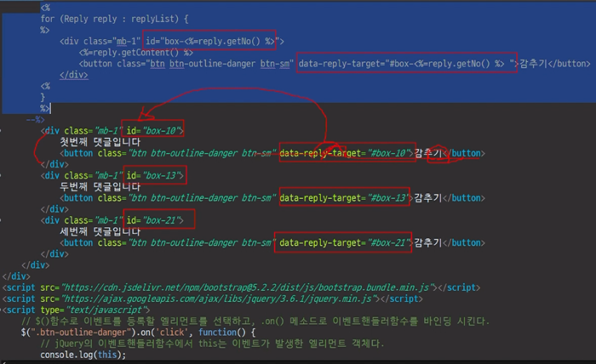The width and height of the screenshot is (596, 364).
Task: Click the comment line starting '// jQuery의 이벤트핸들러함수에서'
Action: click(x=212, y=344)
